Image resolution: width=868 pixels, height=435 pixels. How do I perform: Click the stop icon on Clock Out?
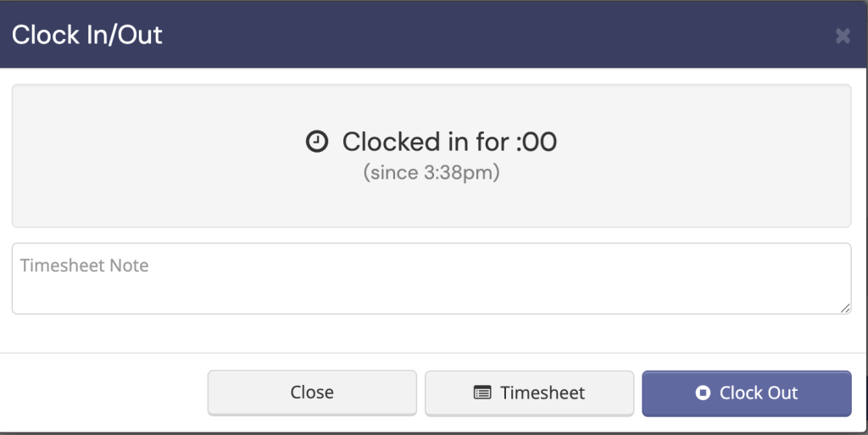(702, 393)
